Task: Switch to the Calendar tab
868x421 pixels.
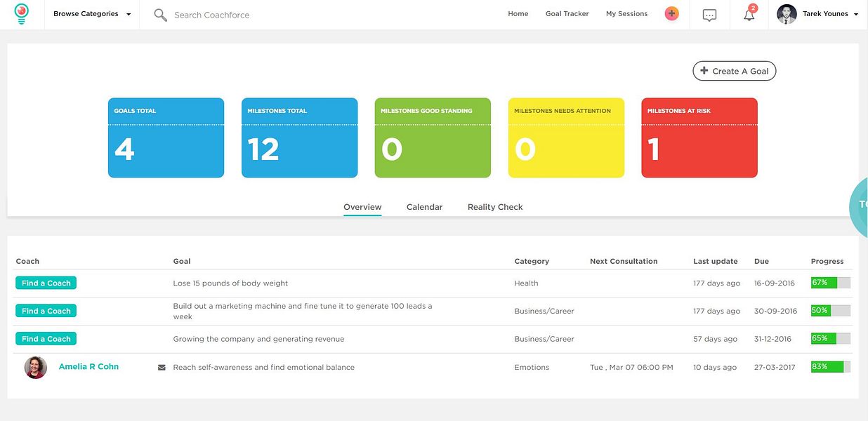Action: 424,207
